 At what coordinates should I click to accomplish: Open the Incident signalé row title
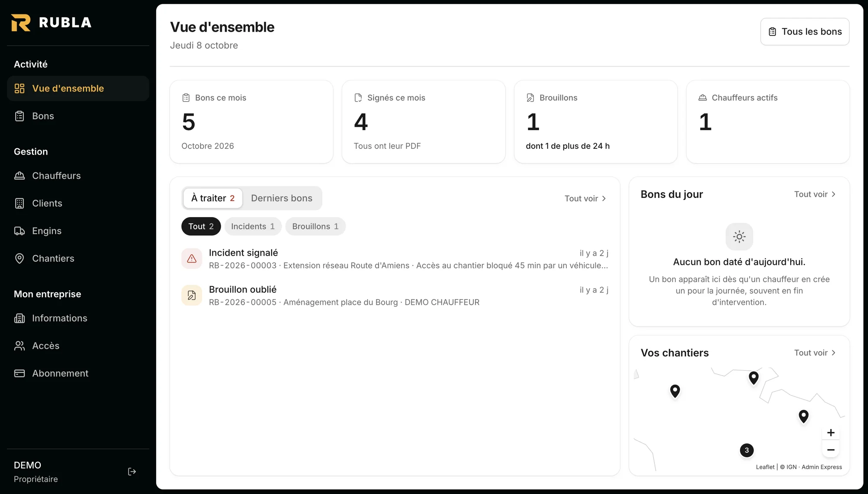[x=243, y=253]
